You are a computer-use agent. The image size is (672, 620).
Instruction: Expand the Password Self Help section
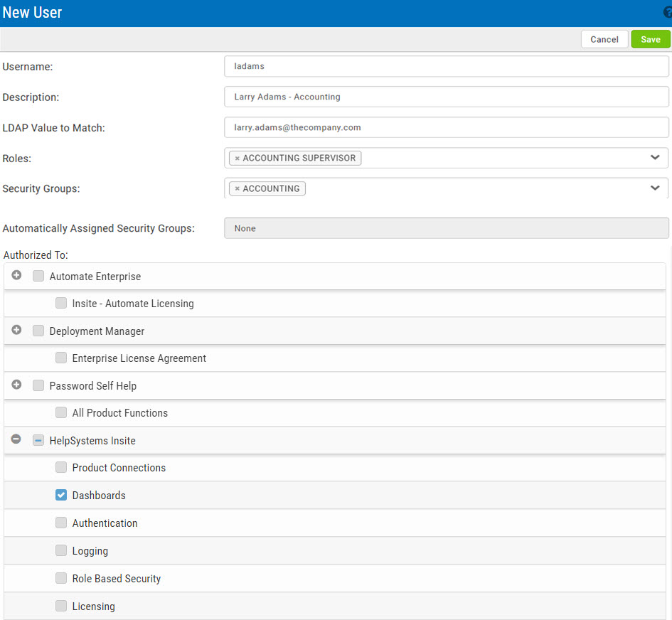pyautogui.click(x=16, y=385)
